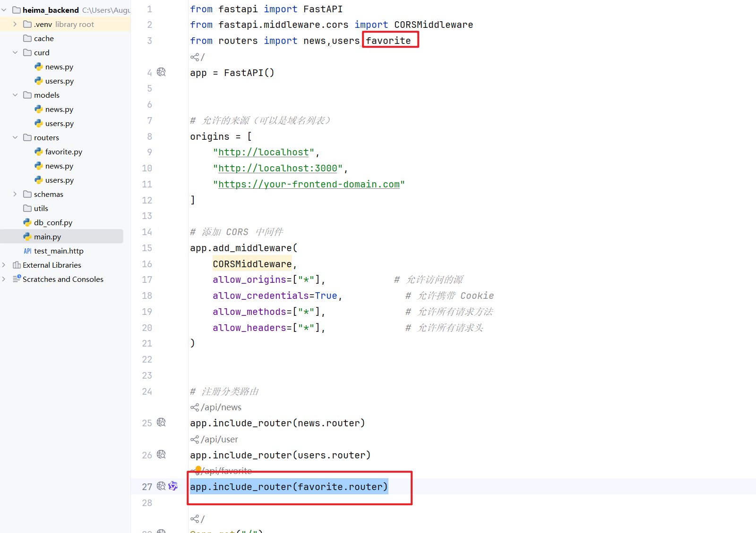Screen dimensions: 756x533
Task: Select the cache folder in project tree
Action: pos(43,39)
